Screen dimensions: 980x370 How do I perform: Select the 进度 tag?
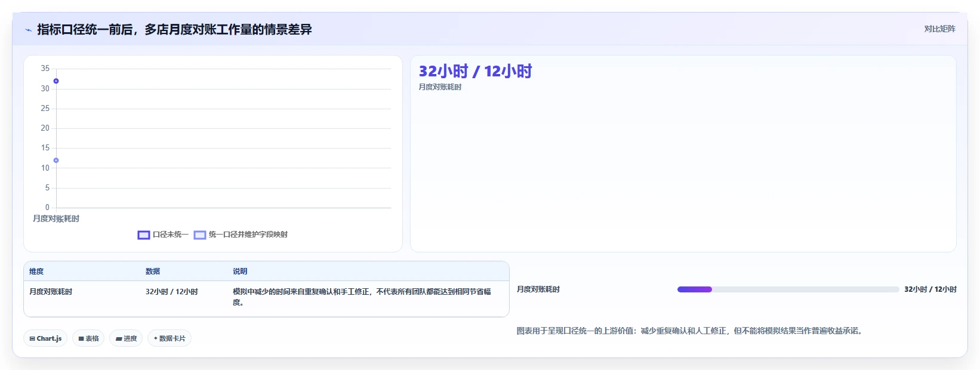(126, 338)
